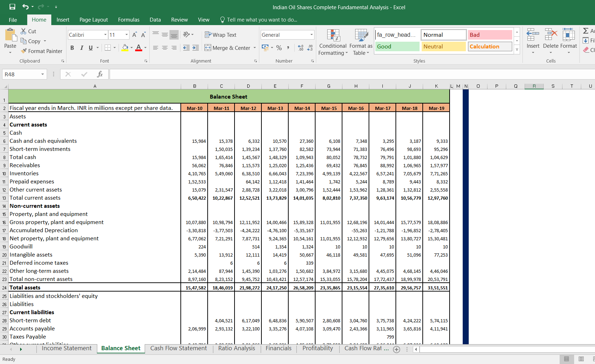The width and height of the screenshot is (595, 364).
Task: Toggle Bold formatting
Action: coord(72,48)
